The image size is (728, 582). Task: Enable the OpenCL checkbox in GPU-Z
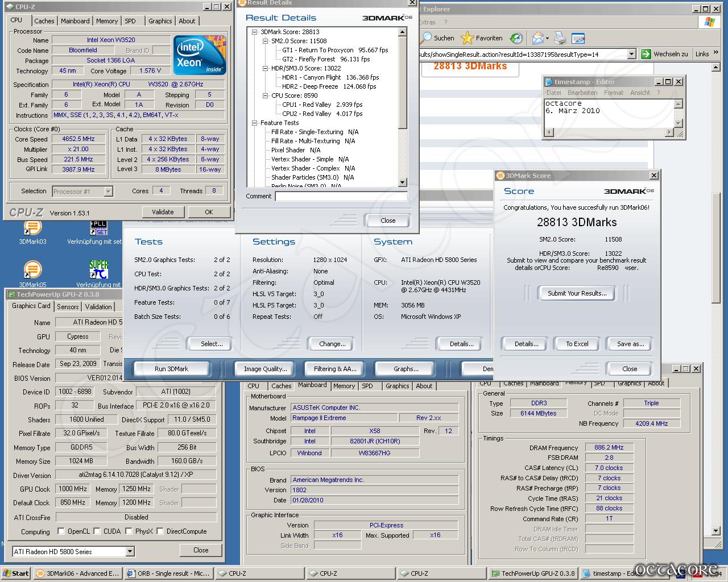tap(61, 531)
